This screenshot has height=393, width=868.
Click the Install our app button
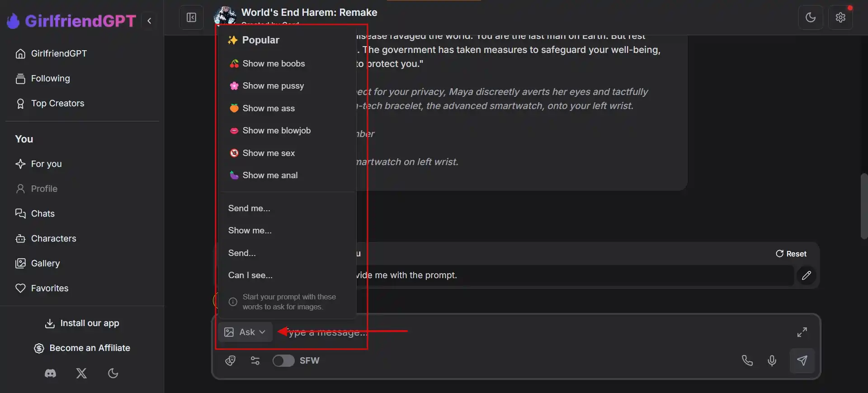82,323
